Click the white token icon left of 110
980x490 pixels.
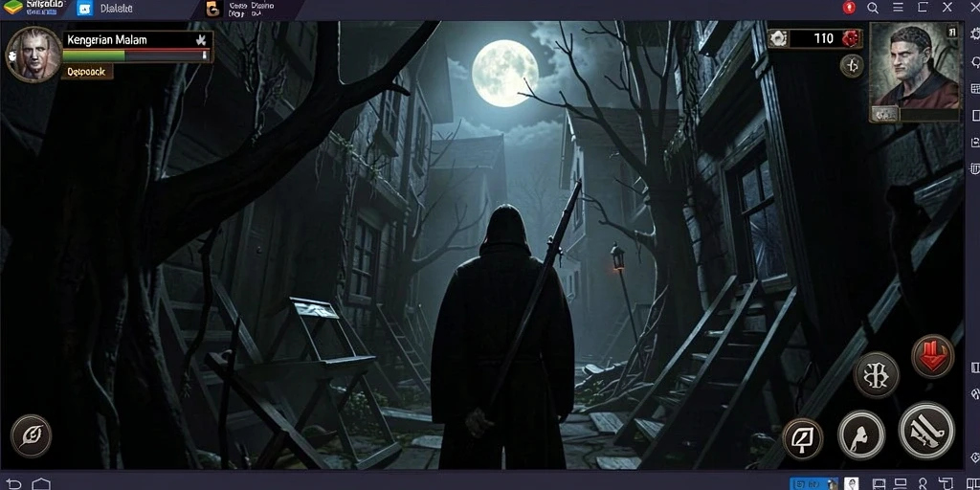coord(777,38)
